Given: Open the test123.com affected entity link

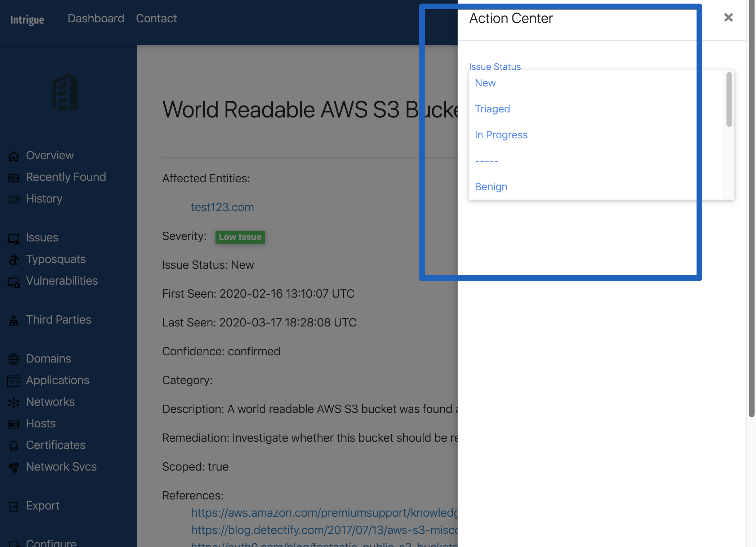Looking at the screenshot, I should coord(222,207).
